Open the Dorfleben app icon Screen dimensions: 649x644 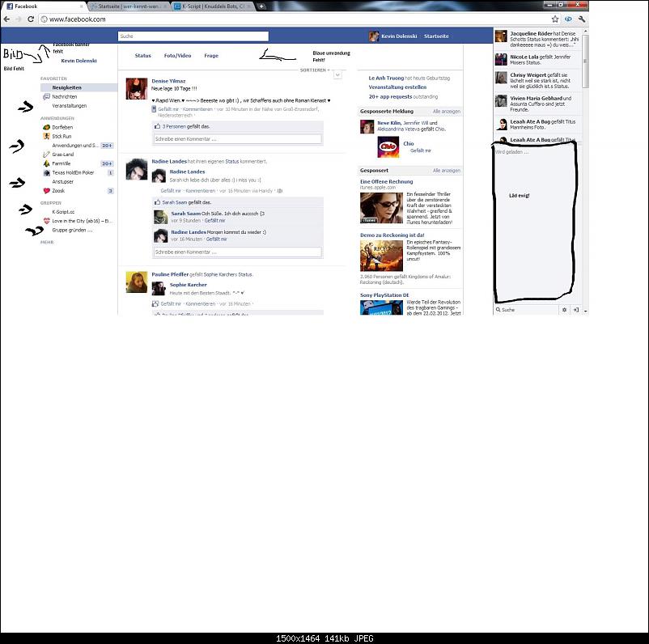point(46,127)
